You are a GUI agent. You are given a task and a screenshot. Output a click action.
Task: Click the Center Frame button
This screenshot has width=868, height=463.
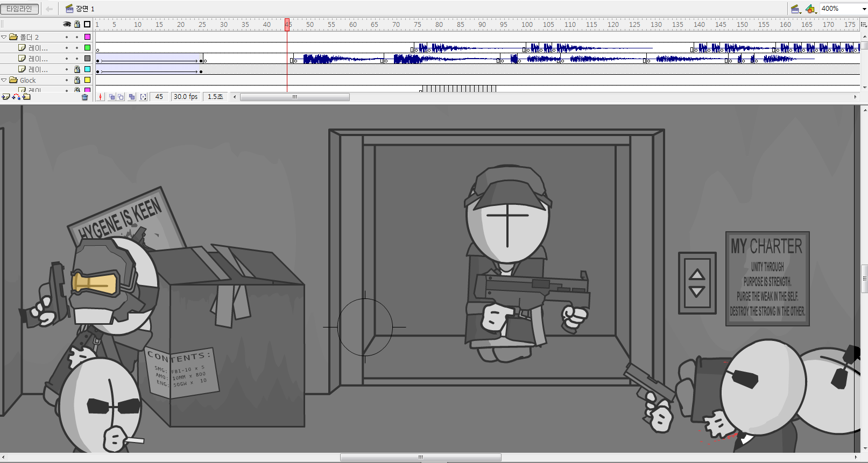(101, 97)
